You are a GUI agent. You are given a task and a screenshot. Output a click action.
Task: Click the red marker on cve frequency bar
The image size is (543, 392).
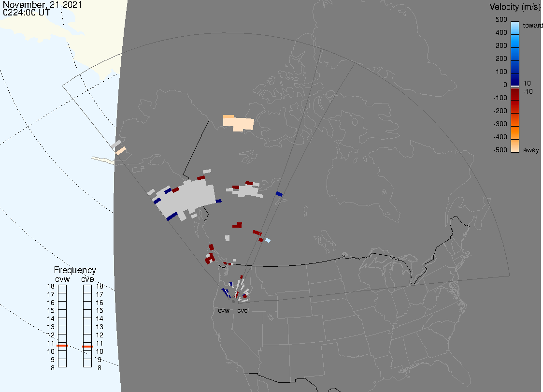(87, 347)
